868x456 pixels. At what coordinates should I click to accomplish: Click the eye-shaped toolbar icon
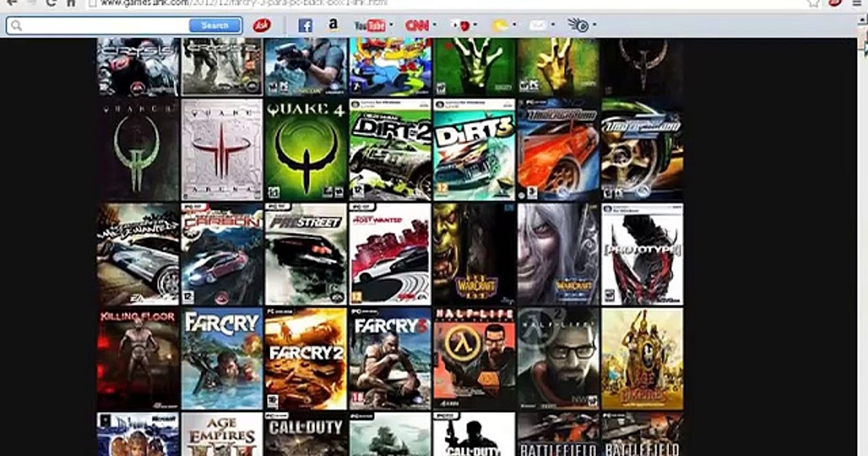coord(578,25)
